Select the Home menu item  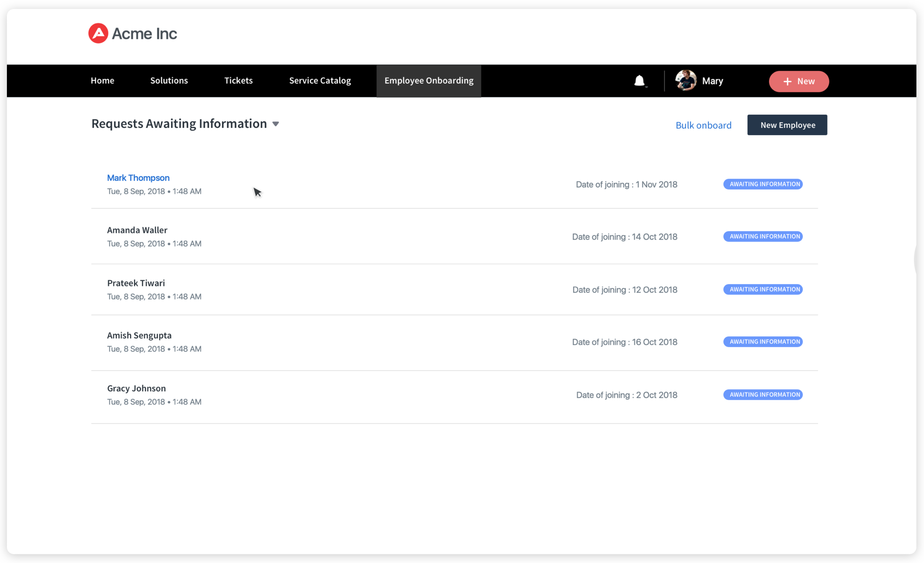102,80
